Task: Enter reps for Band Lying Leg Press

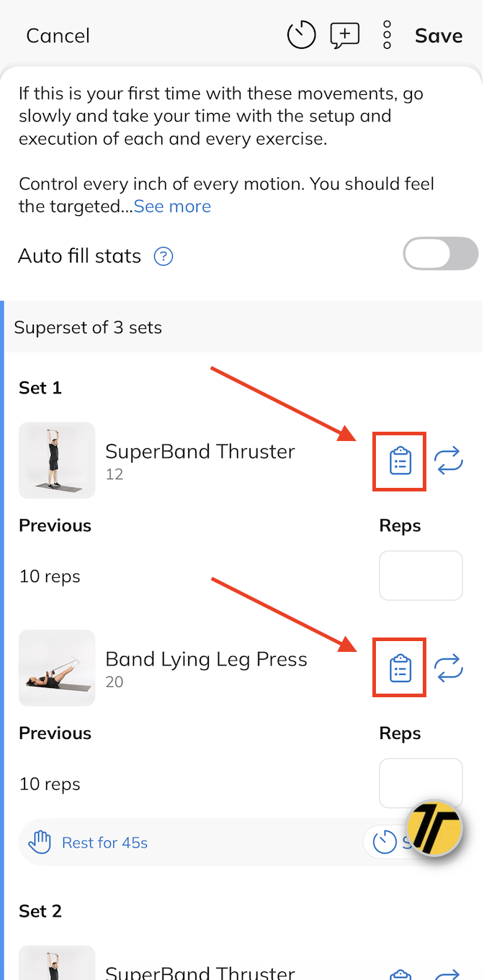Action: tap(421, 783)
